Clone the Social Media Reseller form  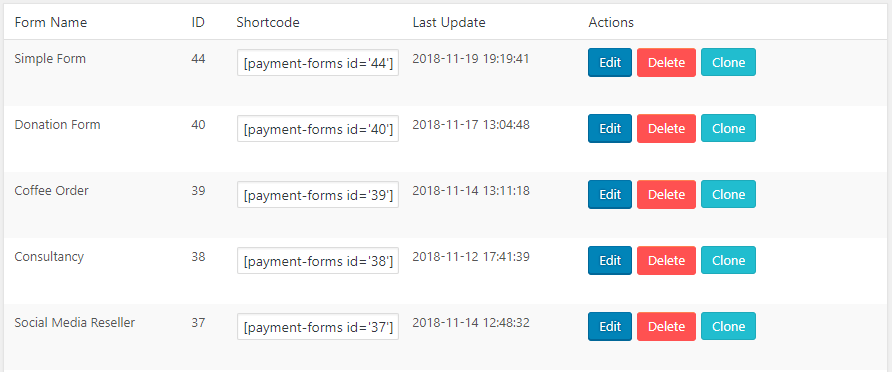[728, 326]
